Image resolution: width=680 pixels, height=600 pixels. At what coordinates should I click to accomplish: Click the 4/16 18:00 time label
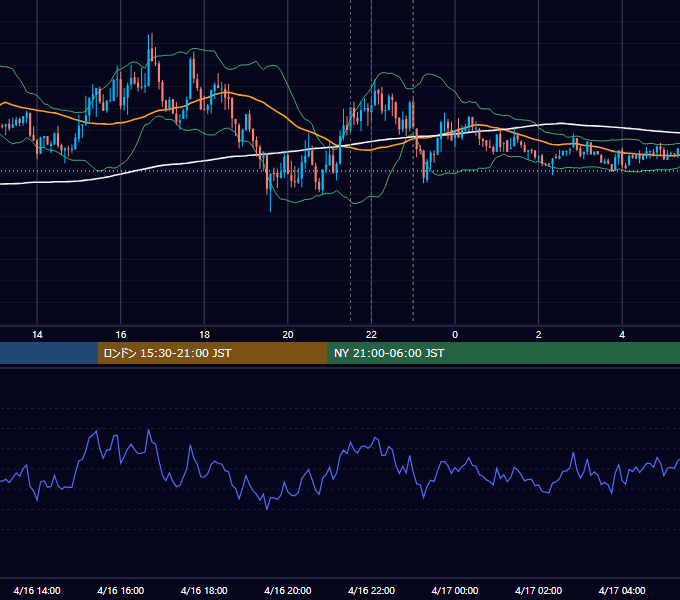(204, 590)
